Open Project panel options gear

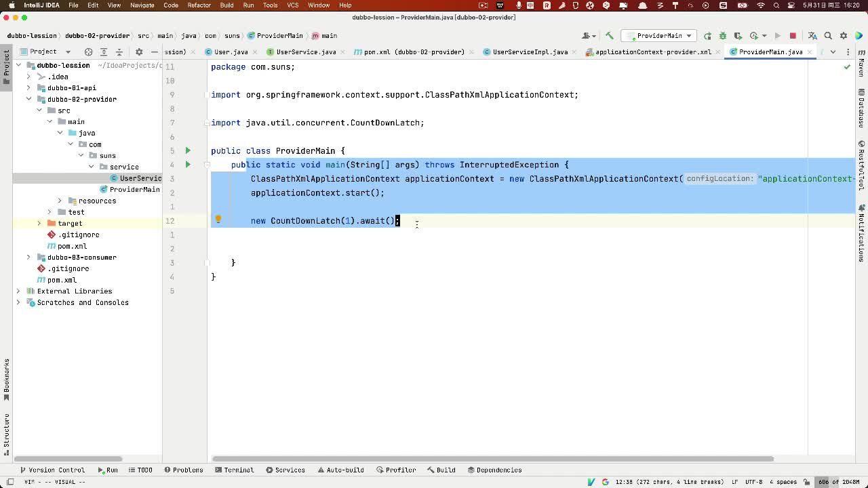(139, 52)
